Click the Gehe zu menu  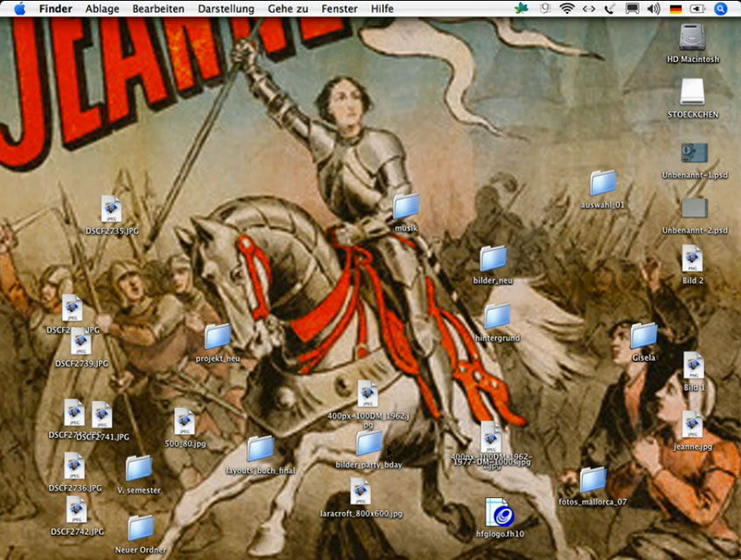287,9
